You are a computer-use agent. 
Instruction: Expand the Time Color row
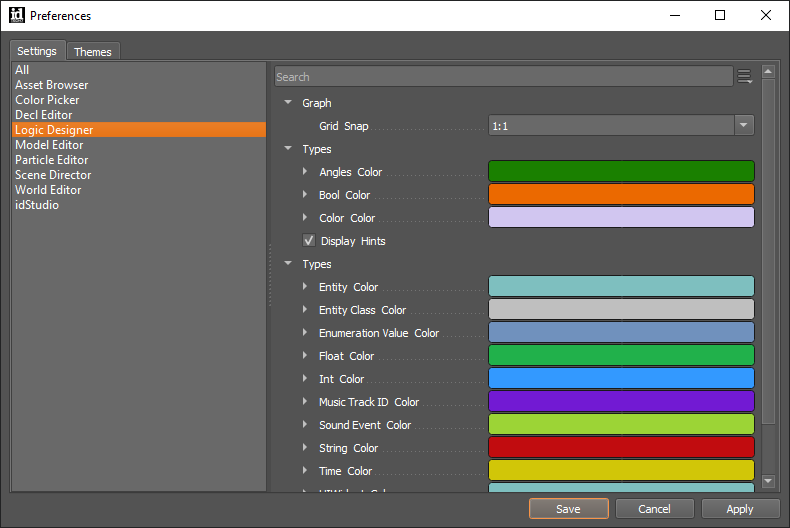tap(305, 471)
